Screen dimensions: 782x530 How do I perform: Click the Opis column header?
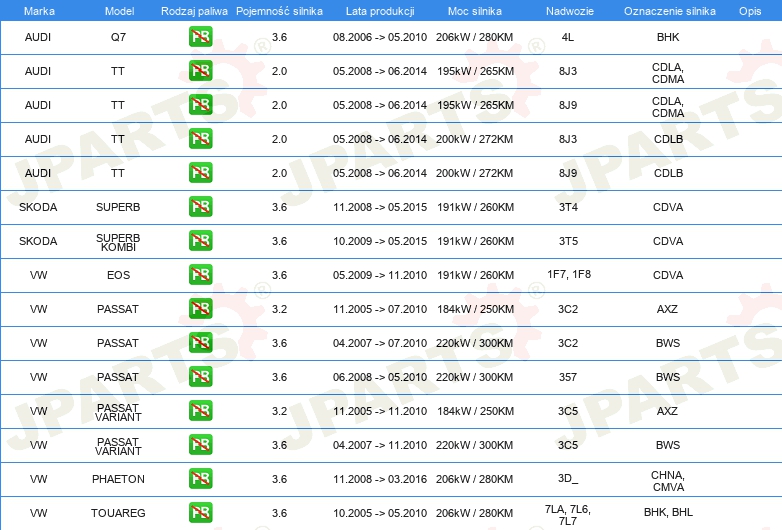pyautogui.click(x=750, y=11)
